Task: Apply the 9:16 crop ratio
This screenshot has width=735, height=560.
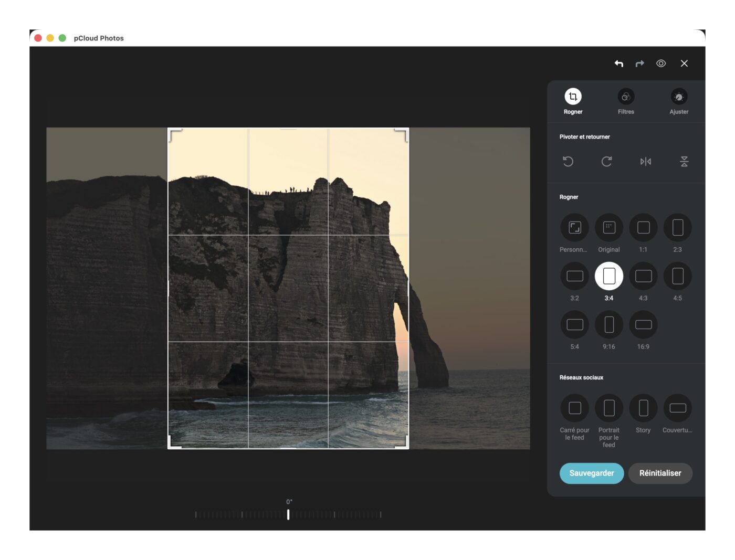Action: tap(609, 325)
